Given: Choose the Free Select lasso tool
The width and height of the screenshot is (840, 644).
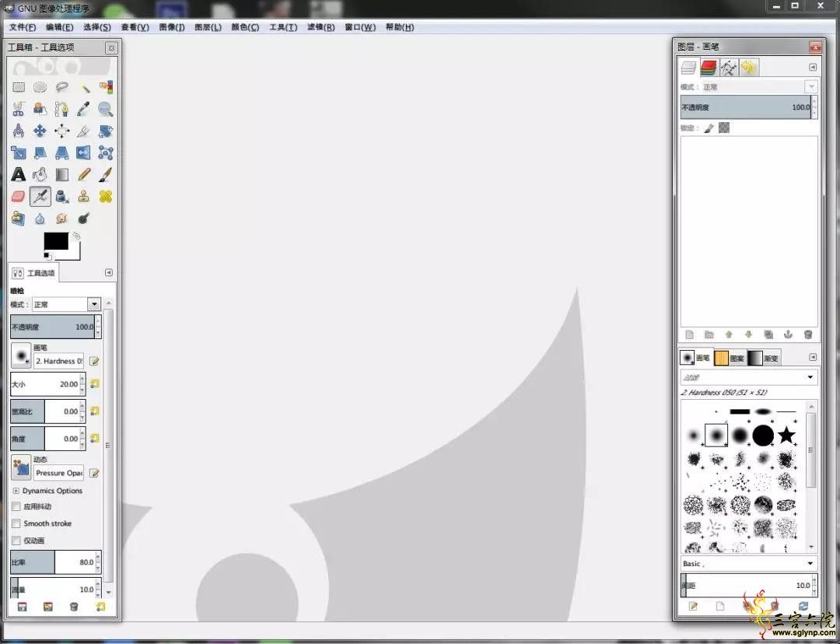Looking at the screenshot, I should coord(62,87).
